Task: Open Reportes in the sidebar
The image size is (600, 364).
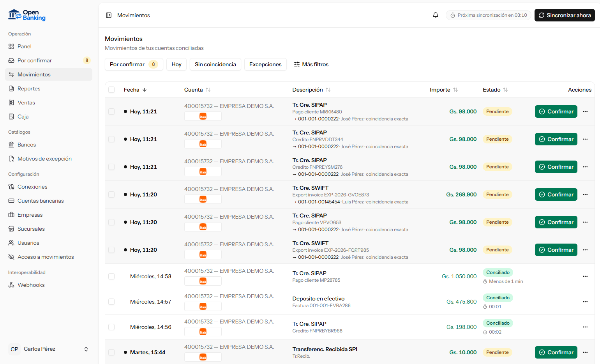Action: (x=49, y=88)
